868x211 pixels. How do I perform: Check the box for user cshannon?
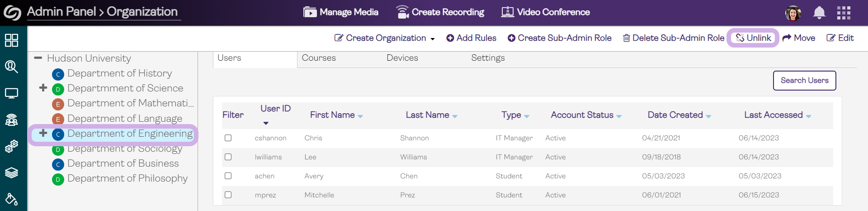pos(228,138)
